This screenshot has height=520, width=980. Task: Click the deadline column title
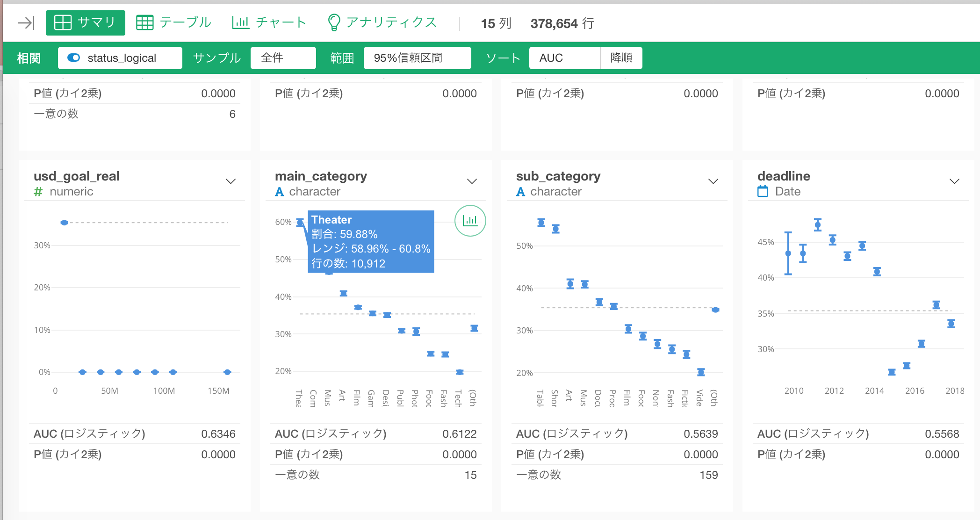784,176
